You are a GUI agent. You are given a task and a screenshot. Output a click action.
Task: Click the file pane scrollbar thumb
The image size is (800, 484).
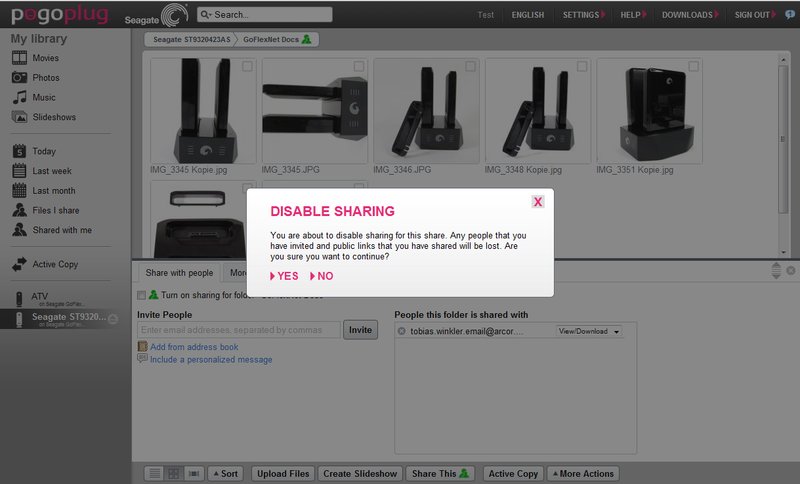point(783,139)
